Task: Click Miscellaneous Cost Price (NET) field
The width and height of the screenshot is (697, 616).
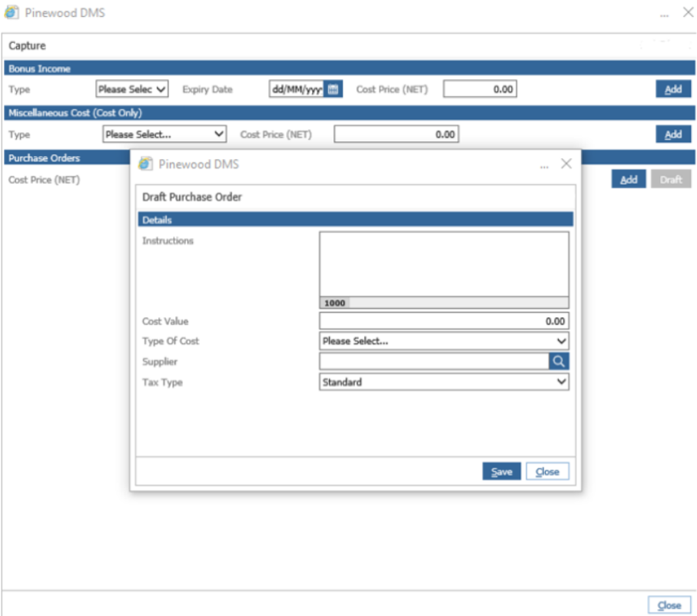Action: [397, 134]
